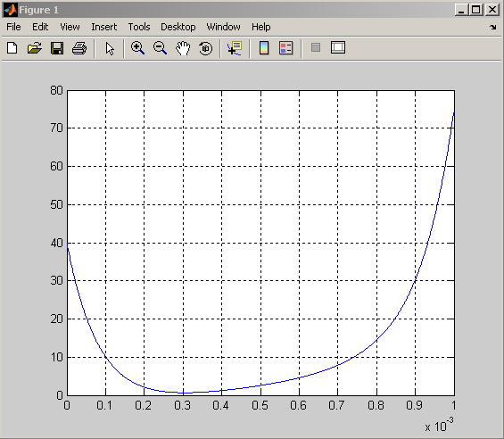Screen dimensions: 504x439
Task: Print the figure using the printer icon
Action: coord(79,48)
